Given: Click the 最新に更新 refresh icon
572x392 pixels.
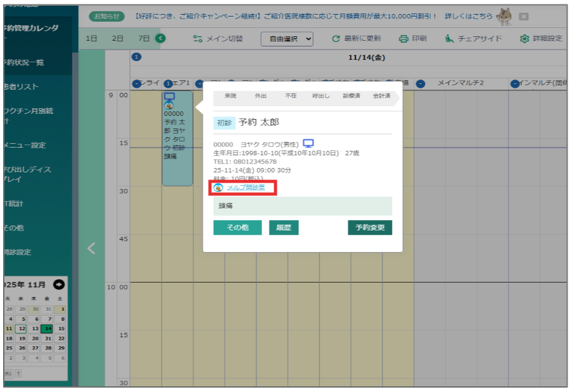Looking at the screenshot, I should [336, 39].
